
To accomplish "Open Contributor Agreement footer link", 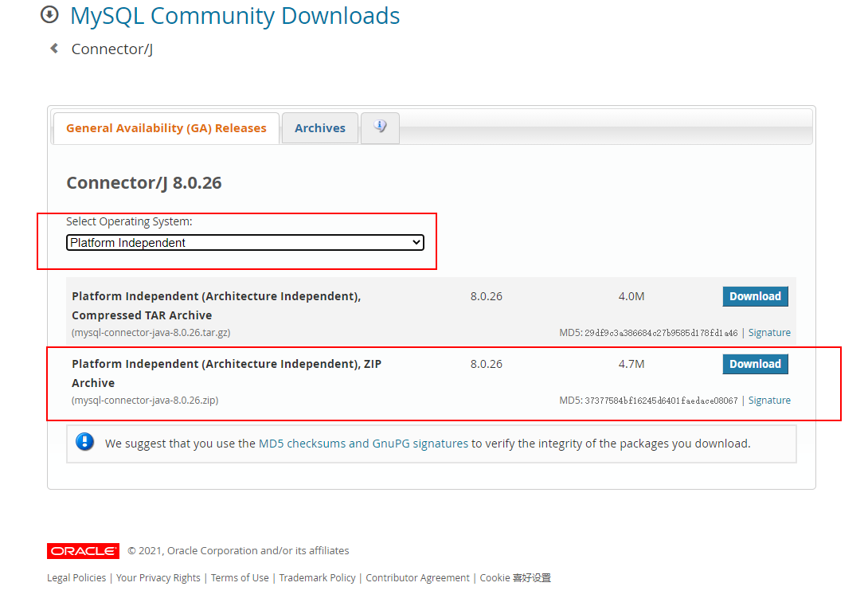I will (417, 578).
